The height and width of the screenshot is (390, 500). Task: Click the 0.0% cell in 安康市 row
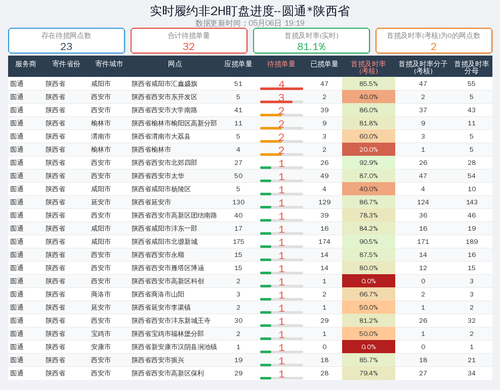click(x=368, y=347)
